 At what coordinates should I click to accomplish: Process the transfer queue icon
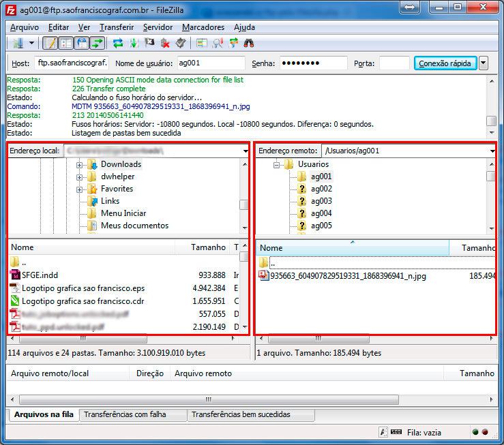134,43
